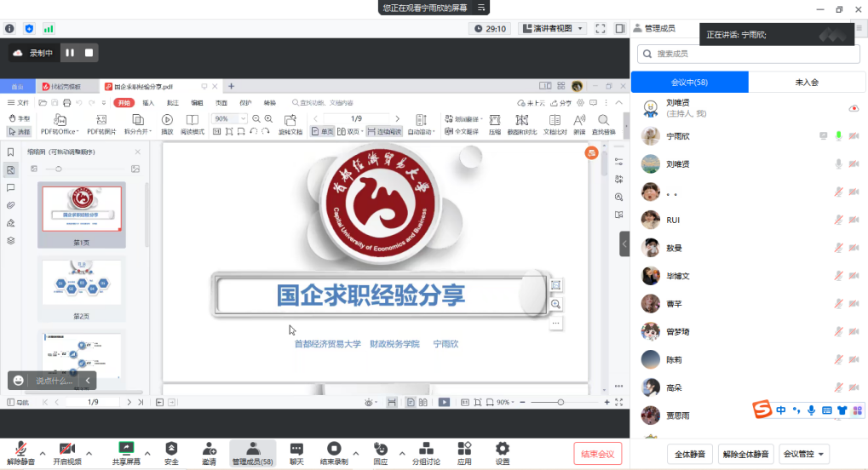Toggle microphone for second 刘唯贤 entry
Viewport: 868px width, 470px height.
[x=839, y=163]
